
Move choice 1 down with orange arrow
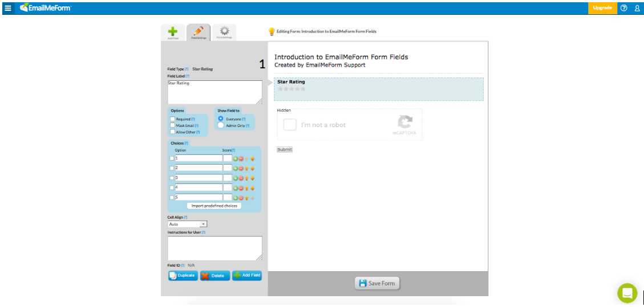(x=253, y=158)
